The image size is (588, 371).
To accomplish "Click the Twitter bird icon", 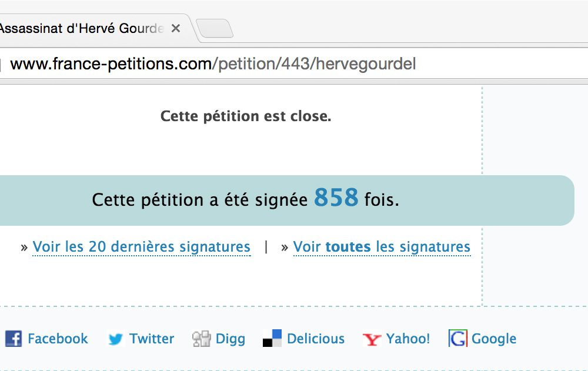I will click(x=115, y=339).
